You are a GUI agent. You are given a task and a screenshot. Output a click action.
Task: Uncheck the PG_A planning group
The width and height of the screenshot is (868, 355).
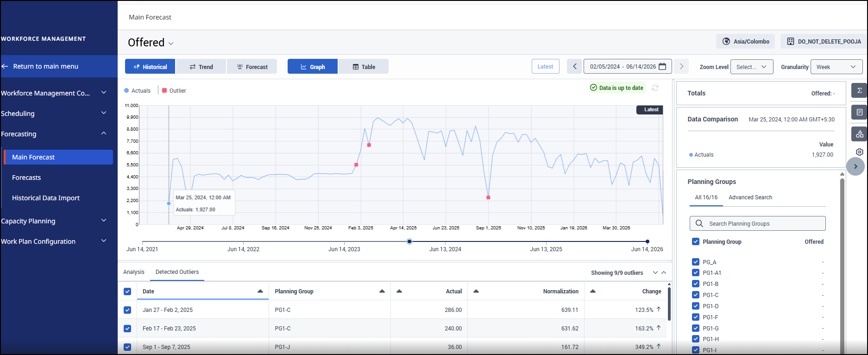(695, 262)
